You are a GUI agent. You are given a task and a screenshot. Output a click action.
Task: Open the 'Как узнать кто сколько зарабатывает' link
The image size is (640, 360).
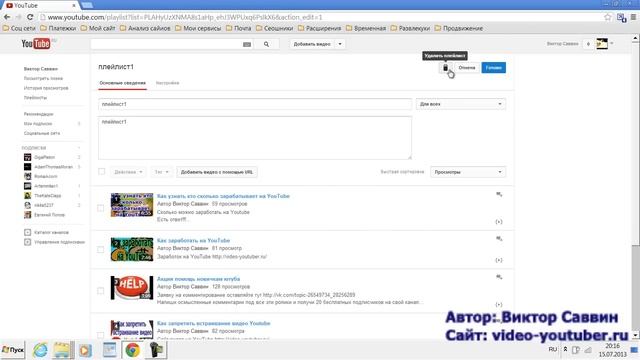(x=223, y=196)
